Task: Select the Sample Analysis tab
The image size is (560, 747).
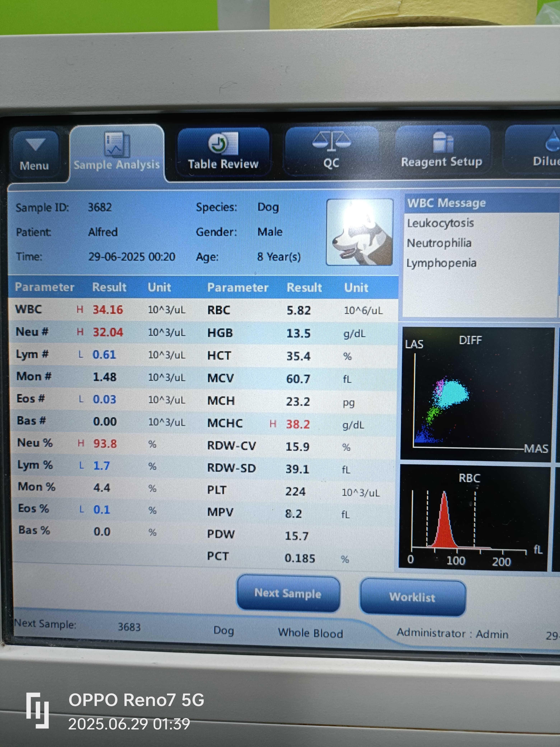Action: click(x=117, y=153)
